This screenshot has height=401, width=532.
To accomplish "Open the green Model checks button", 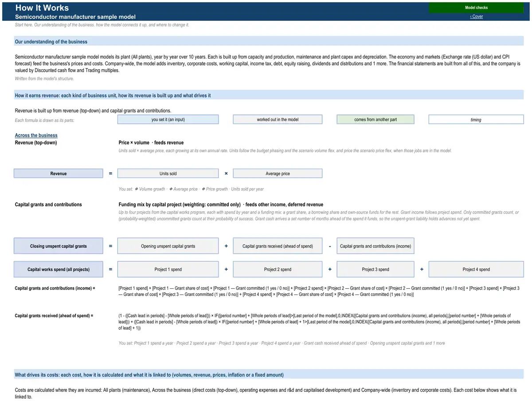I will [x=476, y=8].
